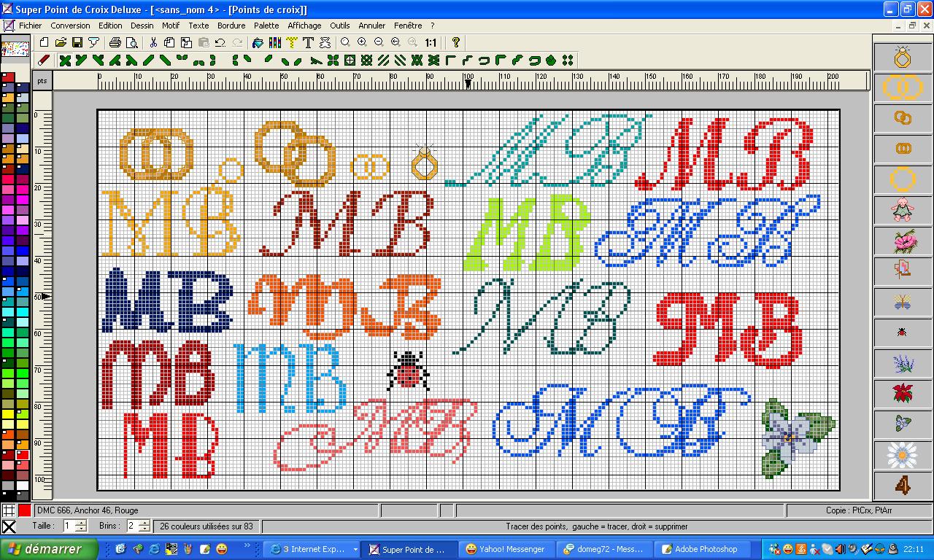Select the golden rings motif thumbnail
Viewport: 934px width, 560px height.
(903, 87)
